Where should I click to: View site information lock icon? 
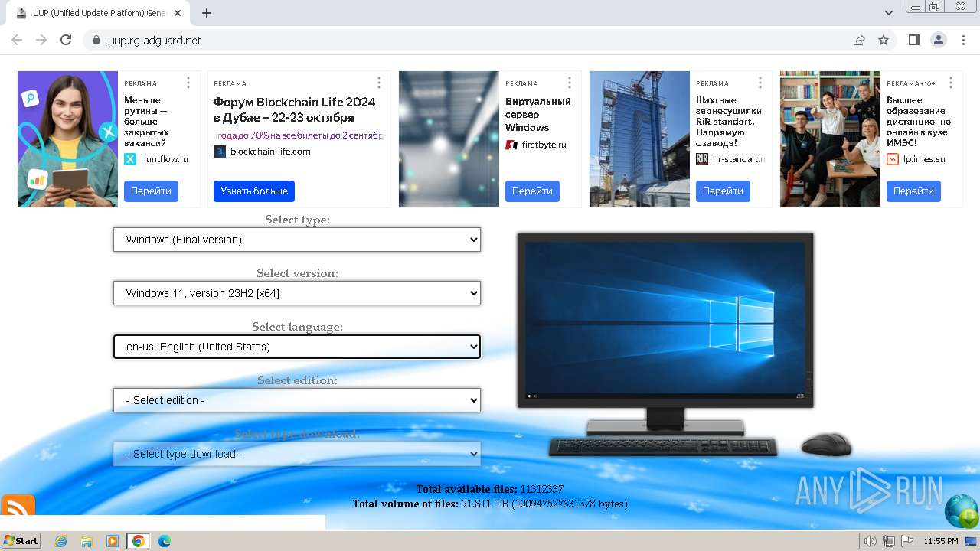click(x=96, y=40)
